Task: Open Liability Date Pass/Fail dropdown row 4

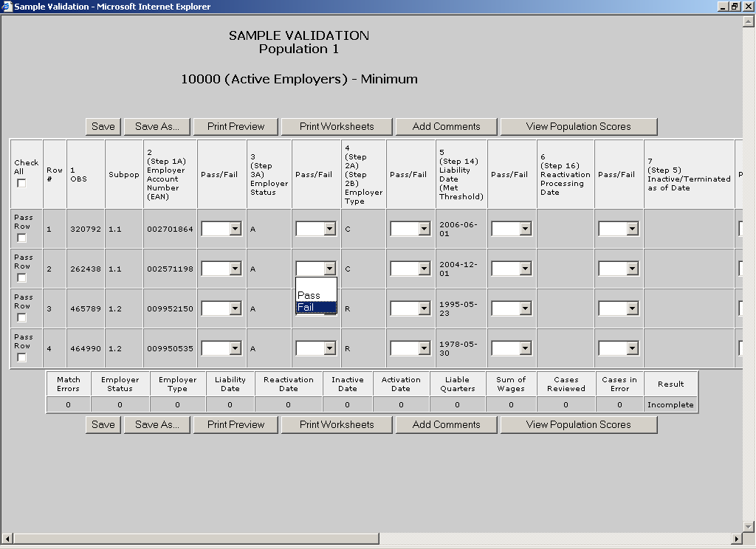Action: click(x=512, y=348)
